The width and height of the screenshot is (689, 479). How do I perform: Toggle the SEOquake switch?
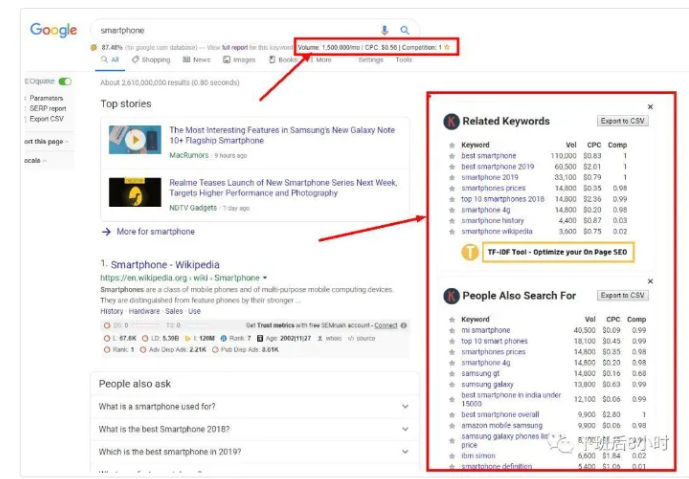(x=65, y=81)
